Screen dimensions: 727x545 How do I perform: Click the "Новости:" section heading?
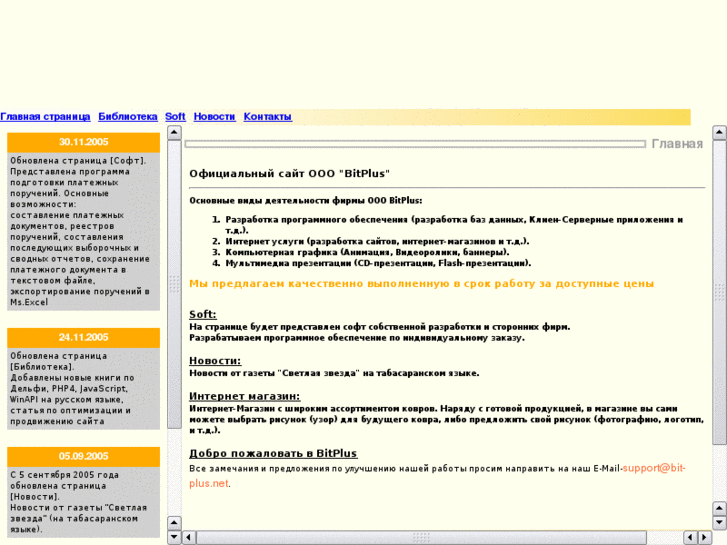click(x=215, y=361)
